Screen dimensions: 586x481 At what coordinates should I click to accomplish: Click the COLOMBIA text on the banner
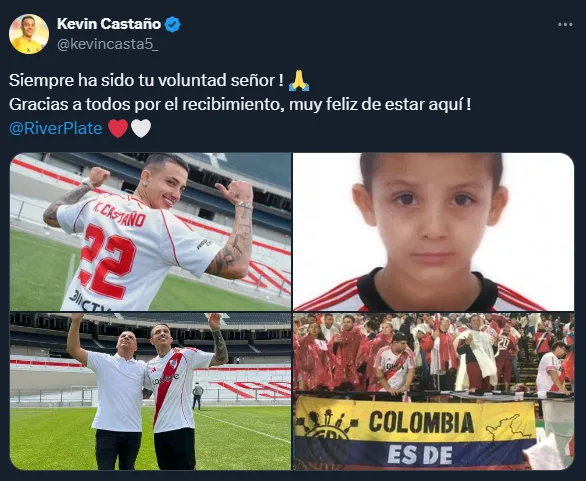point(421,422)
